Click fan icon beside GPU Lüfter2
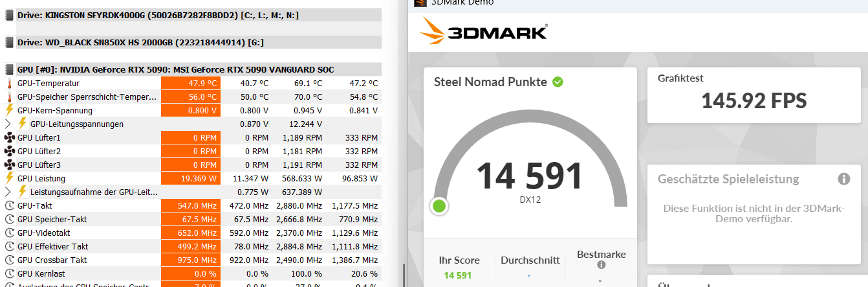This screenshot has height=287, width=868. coord(10,152)
